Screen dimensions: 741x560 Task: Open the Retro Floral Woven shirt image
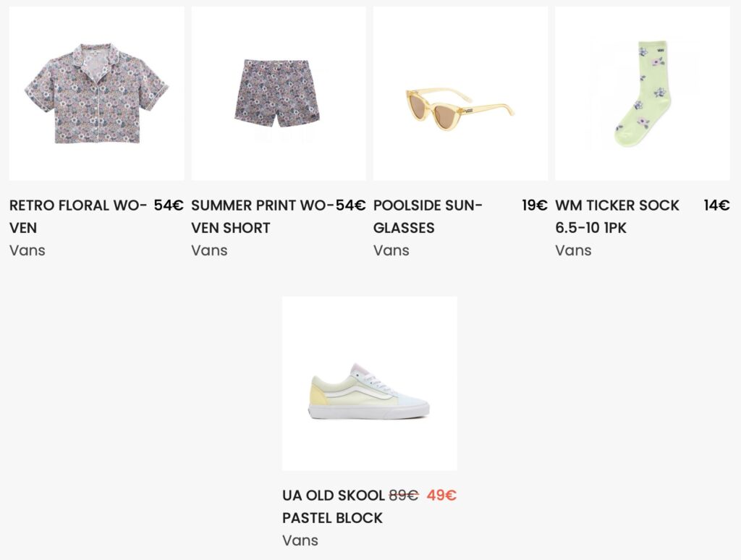(96, 93)
